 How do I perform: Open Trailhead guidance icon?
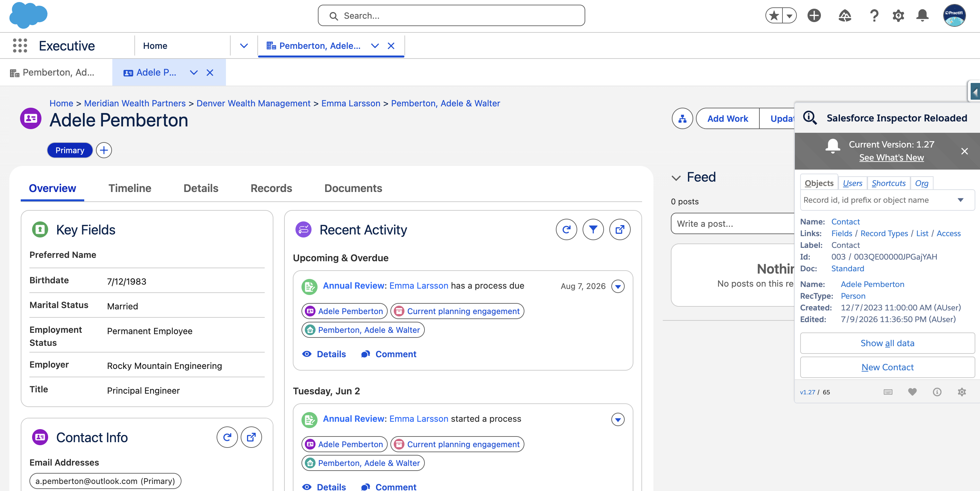pos(845,16)
